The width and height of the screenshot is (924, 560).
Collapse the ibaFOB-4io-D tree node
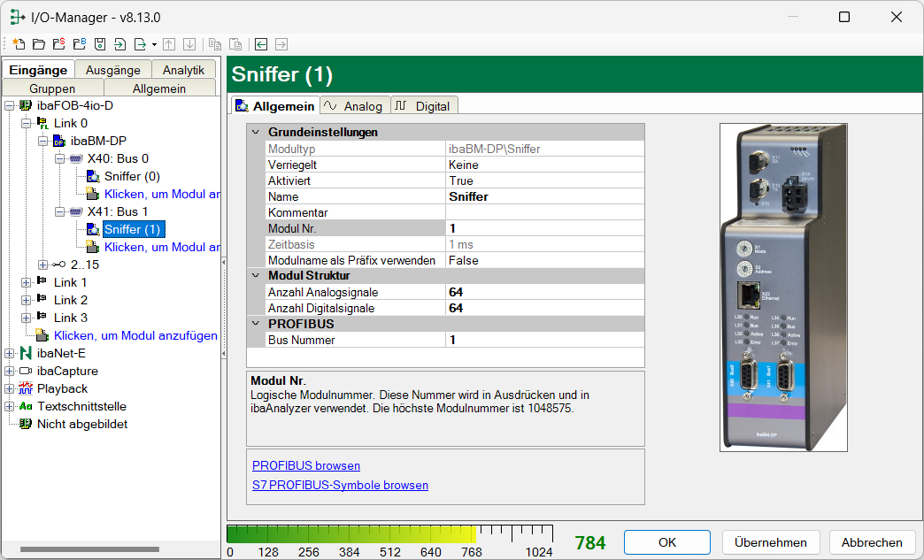tap(10, 106)
